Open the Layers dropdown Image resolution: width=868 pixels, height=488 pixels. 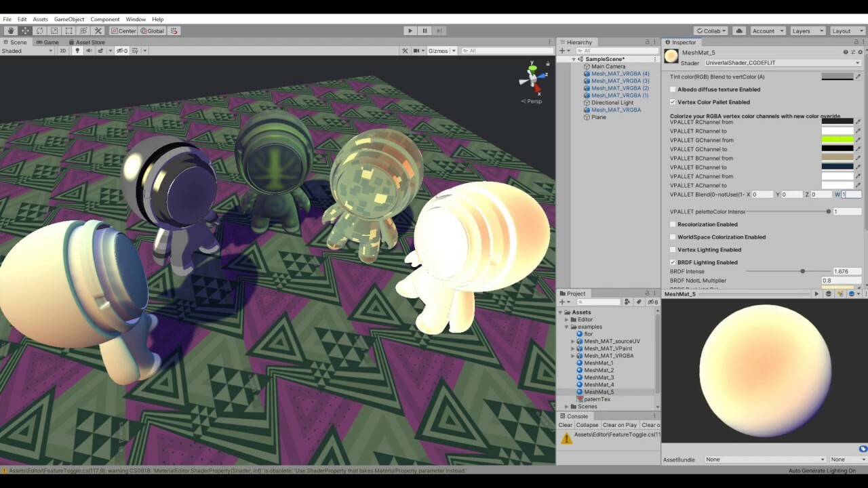tap(808, 30)
